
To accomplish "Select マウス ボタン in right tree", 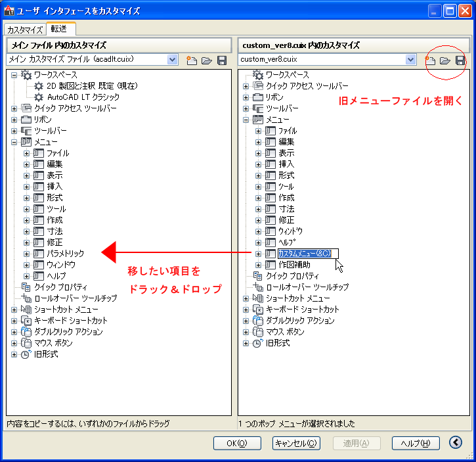I will pos(285,332).
